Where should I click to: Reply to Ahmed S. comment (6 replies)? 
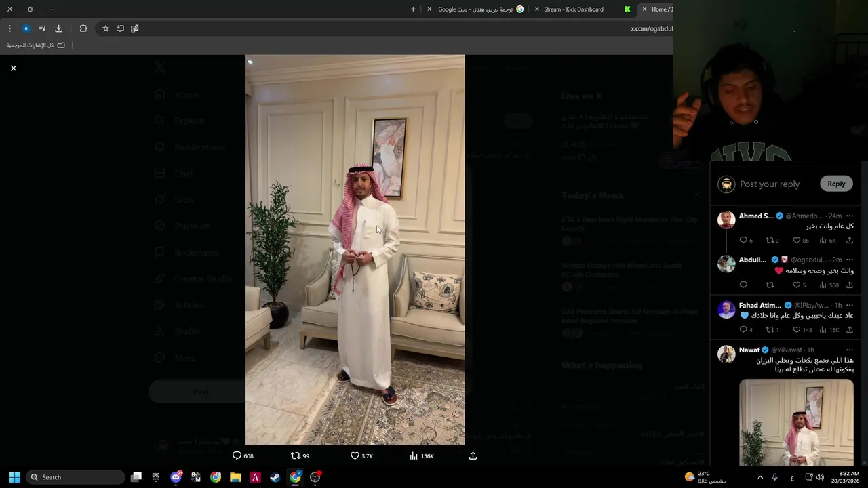746,241
